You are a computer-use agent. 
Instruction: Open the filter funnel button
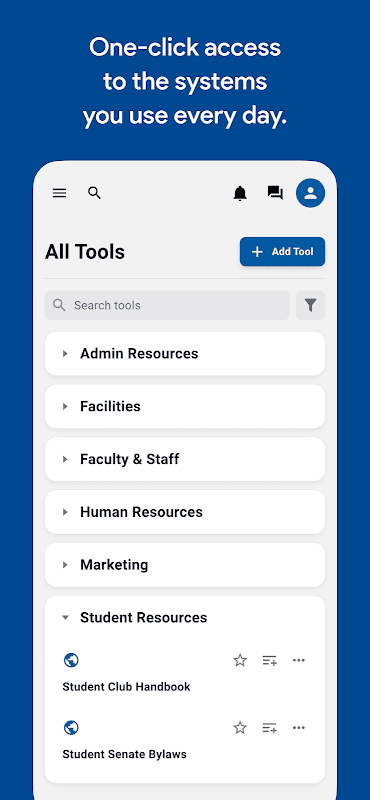pos(310,305)
